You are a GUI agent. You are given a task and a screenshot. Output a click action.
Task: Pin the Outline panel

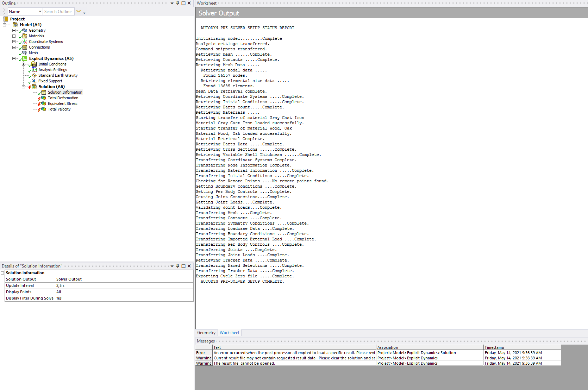[x=177, y=3]
